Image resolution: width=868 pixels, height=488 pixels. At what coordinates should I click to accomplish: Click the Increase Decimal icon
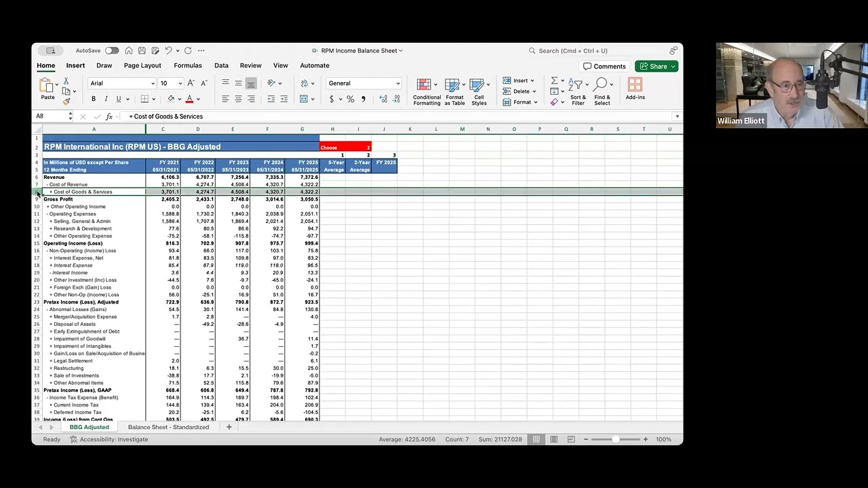pyautogui.click(x=383, y=99)
